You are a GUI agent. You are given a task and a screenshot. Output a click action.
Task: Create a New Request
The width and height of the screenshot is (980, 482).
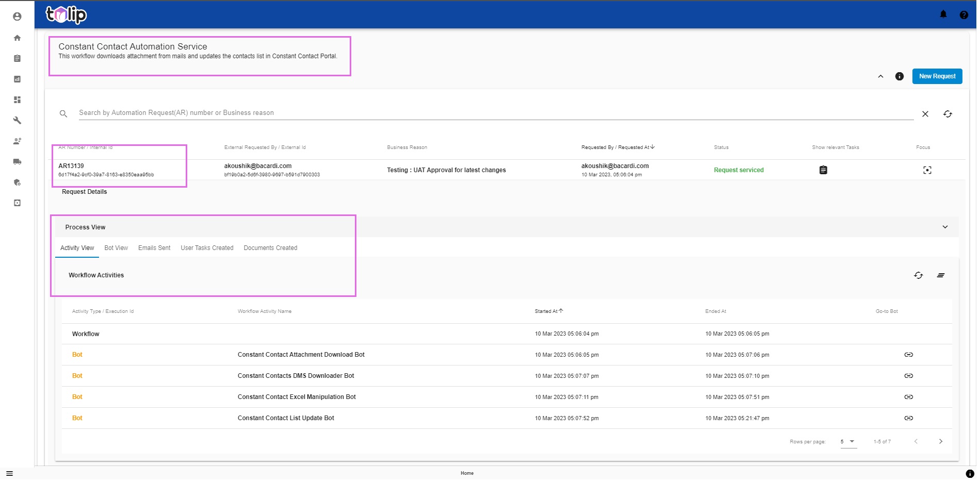(x=937, y=76)
